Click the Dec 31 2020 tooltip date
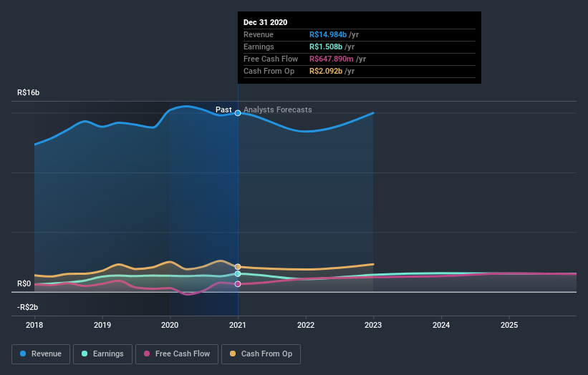This screenshot has width=588, height=375. (x=266, y=22)
